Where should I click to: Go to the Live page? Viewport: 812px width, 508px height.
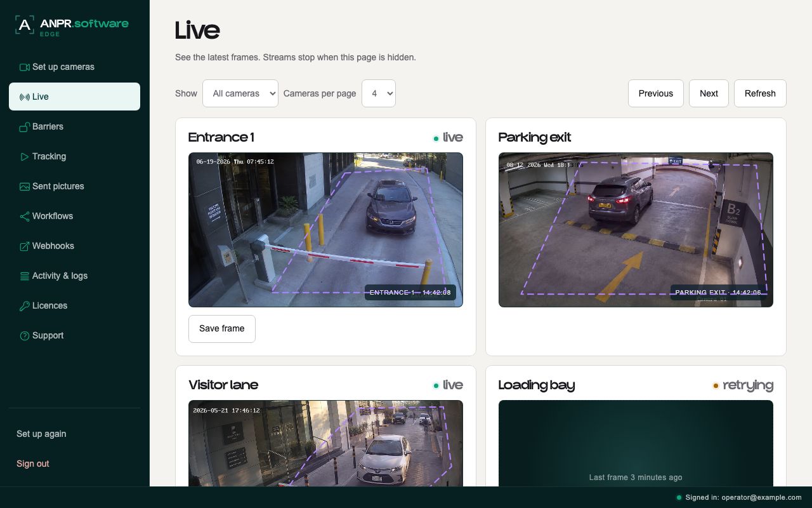click(74, 97)
